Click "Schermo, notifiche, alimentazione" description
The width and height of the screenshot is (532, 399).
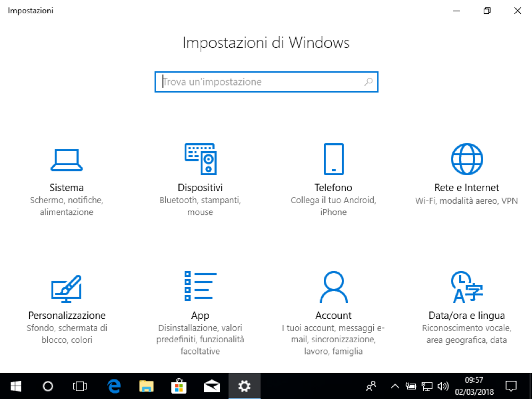click(66, 206)
